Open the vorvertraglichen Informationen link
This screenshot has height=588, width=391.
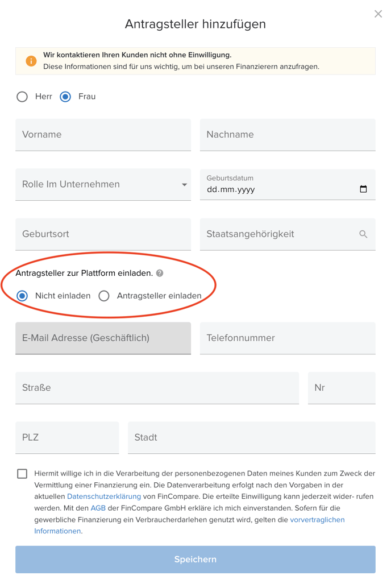click(317, 520)
